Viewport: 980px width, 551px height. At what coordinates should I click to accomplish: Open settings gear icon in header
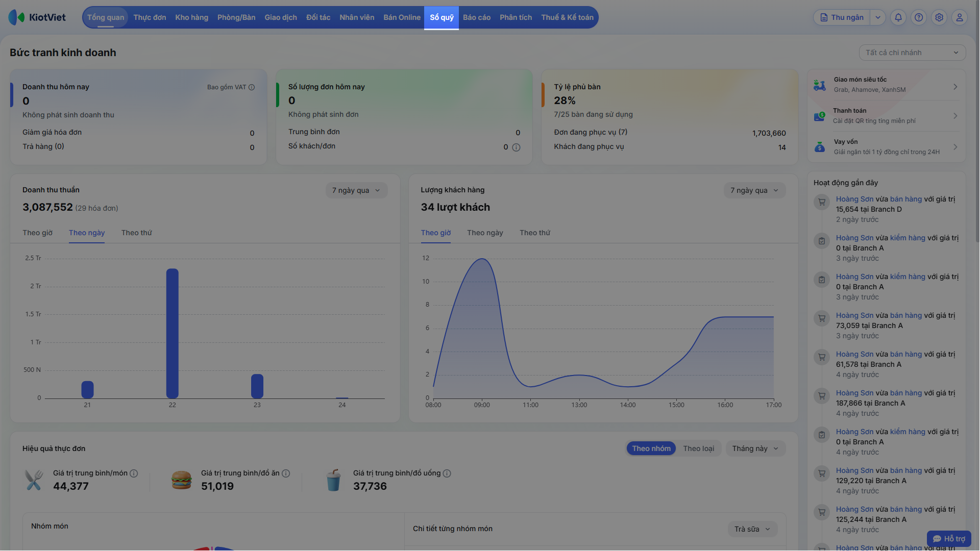[x=939, y=17]
